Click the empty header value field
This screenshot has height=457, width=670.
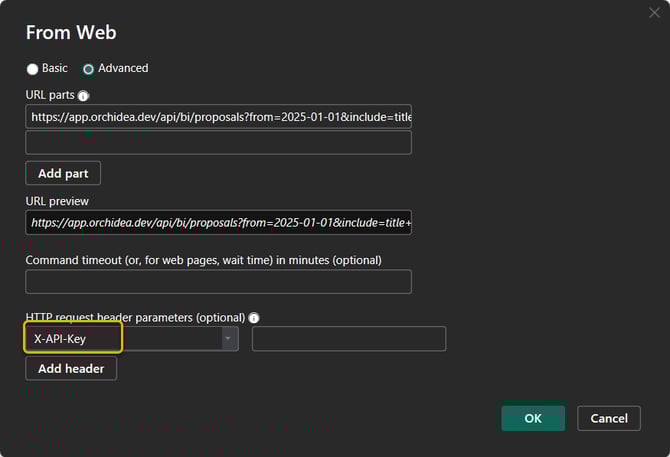[x=348, y=339]
